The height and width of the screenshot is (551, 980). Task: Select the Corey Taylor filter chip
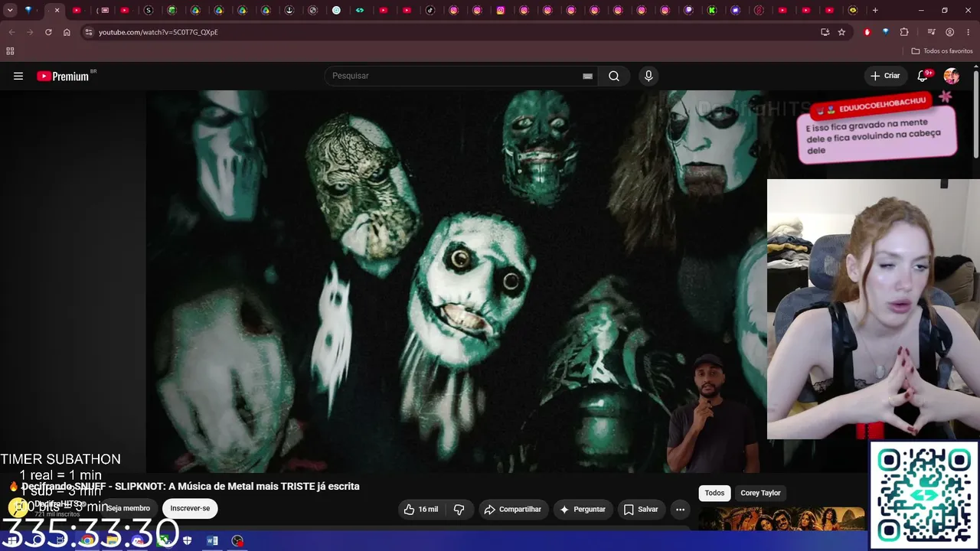click(x=760, y=493)
